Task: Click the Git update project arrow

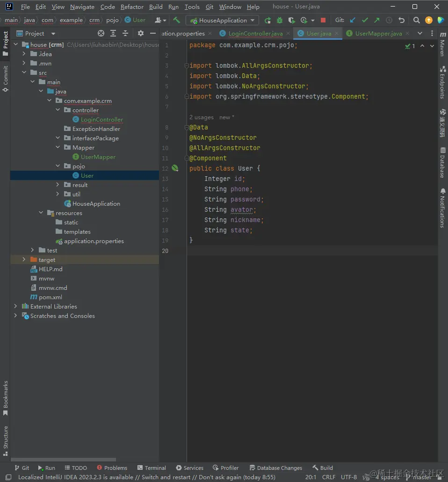Action: [353, 20]
